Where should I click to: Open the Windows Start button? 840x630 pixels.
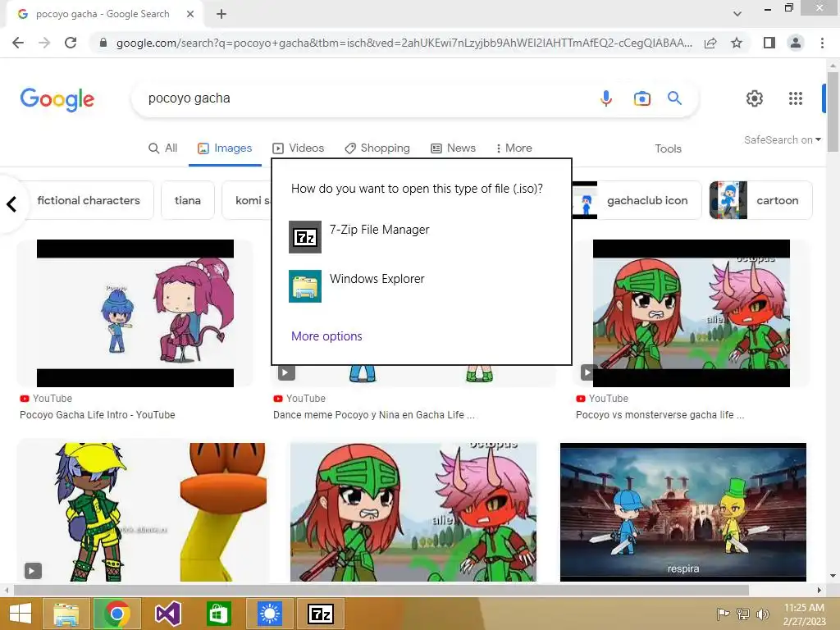[21, 614]
